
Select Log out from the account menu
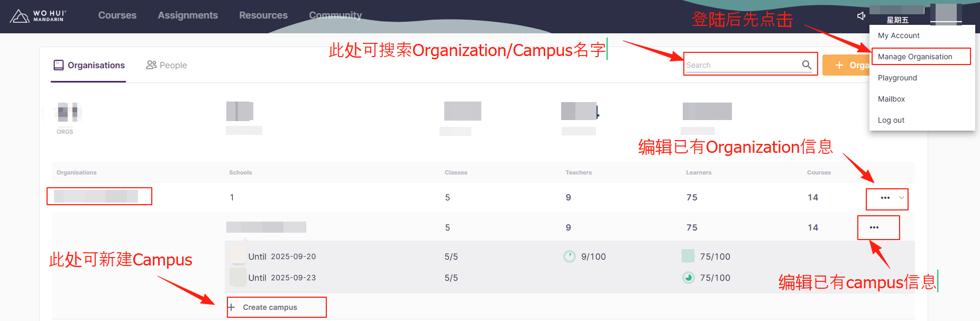coord(891,120)
